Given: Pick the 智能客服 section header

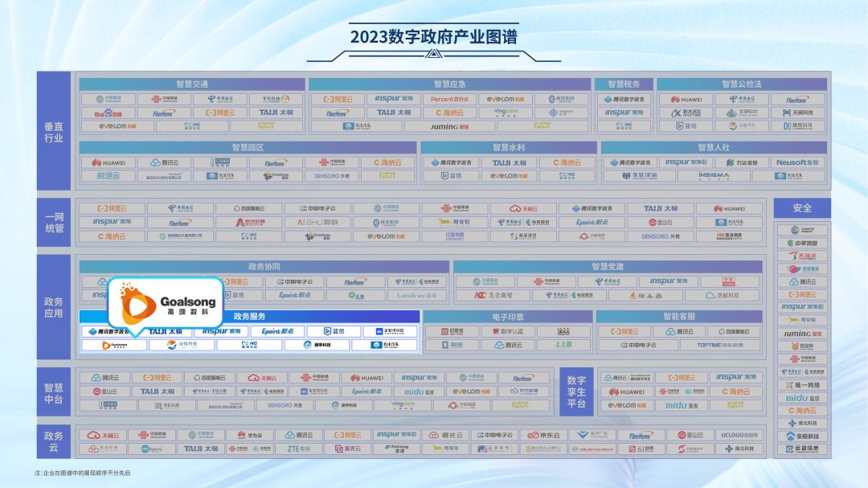Looking at the screenshot, I should pyautogui.click(x=679, y=317).
